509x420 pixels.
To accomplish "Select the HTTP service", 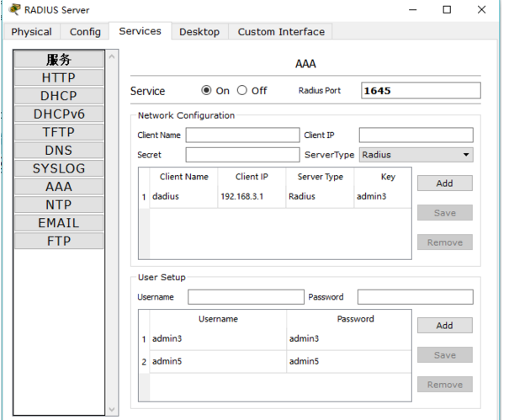I will point(59,78).
